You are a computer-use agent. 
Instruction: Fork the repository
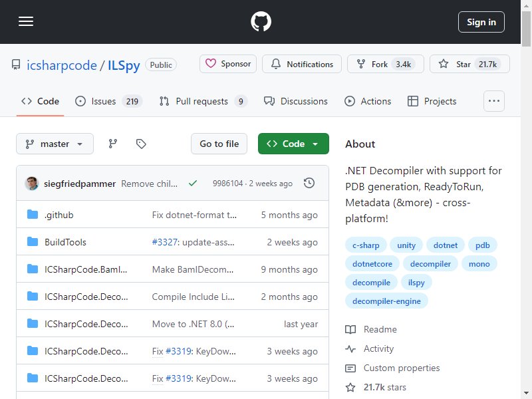click(x=386, y=64)
